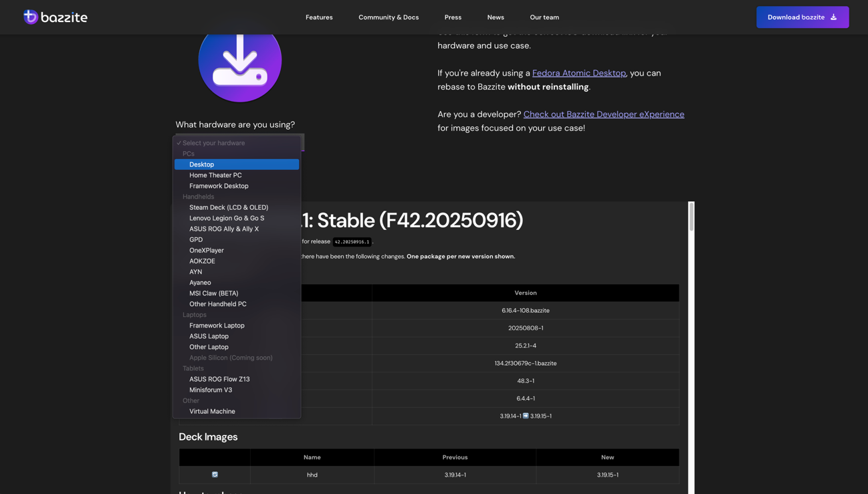The width and height of the screenshot is (868, 494).
Task: Click the download arrow icon in the header button
Action: pos(833,17)
